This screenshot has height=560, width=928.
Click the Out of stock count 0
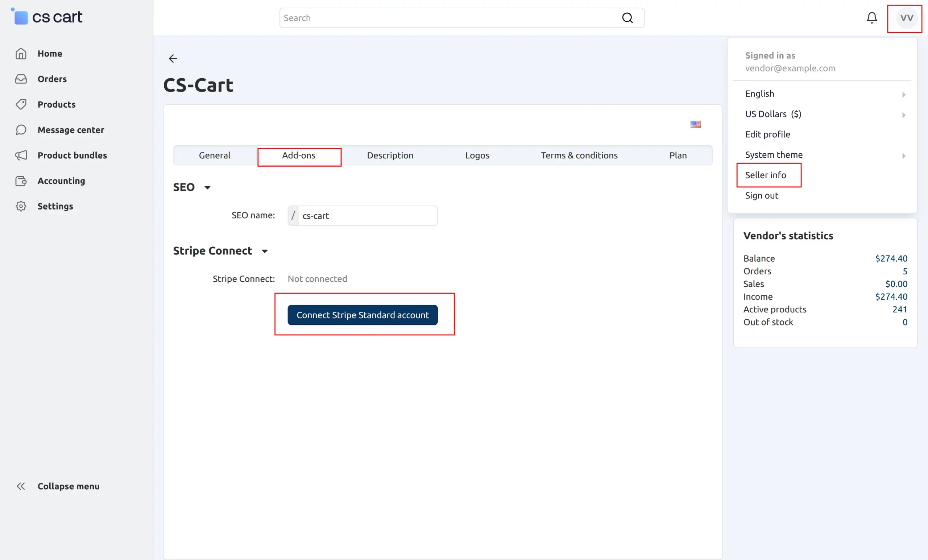905,322
